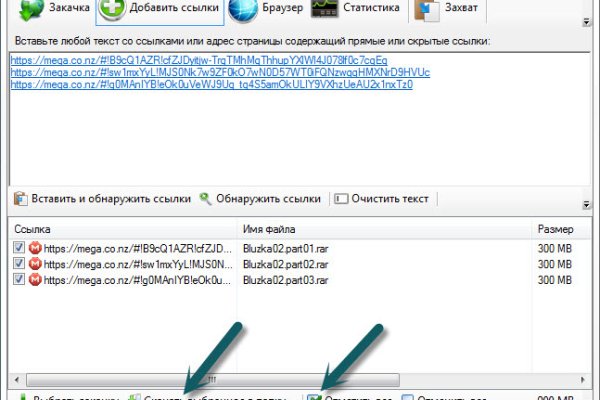Uncheck the Bluzka02.part02.rar link checkbox
600x400 pixels.
pyautogui.click(x=19, y=264)
